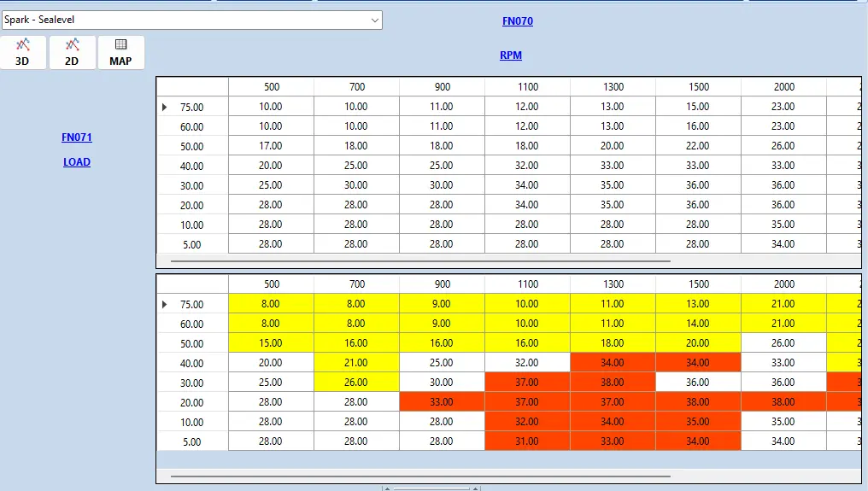The width and height of the screenshot is (868, 491).
Task: Click the FN071 link
Action: click(x=76, y=137)
